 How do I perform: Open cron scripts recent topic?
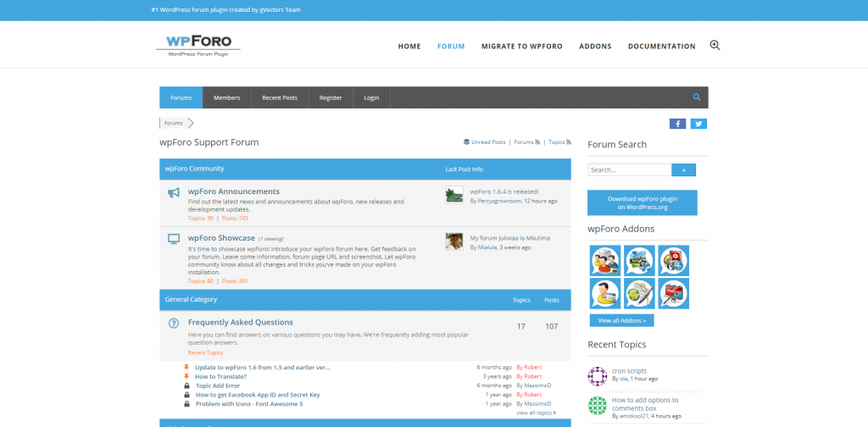(x=630, y=371)
